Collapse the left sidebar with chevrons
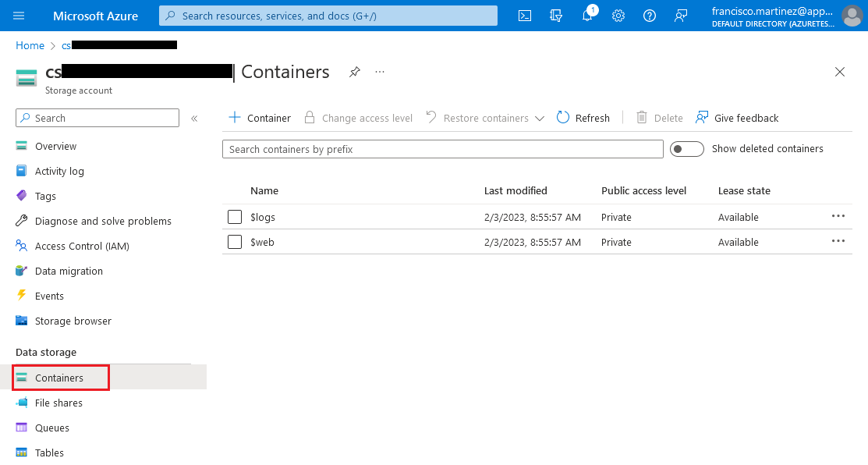868x465 pixels. pyautogui.click(x=194, y=119)
